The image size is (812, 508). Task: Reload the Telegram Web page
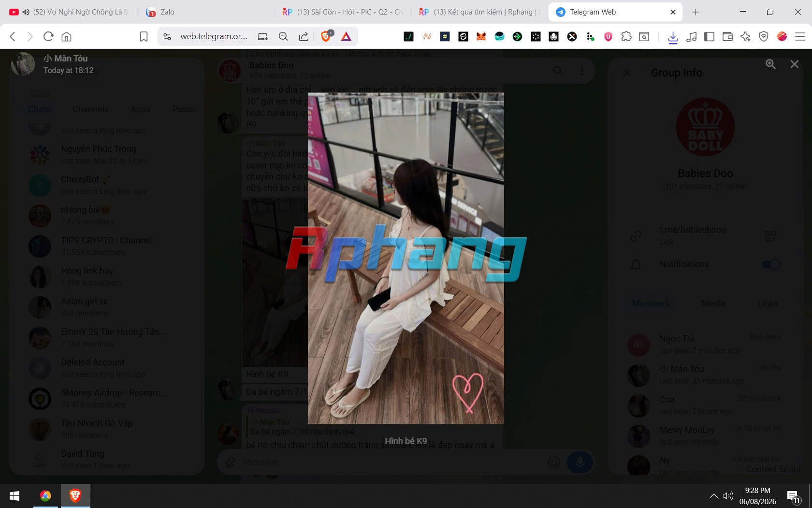[x=48, y=36]
